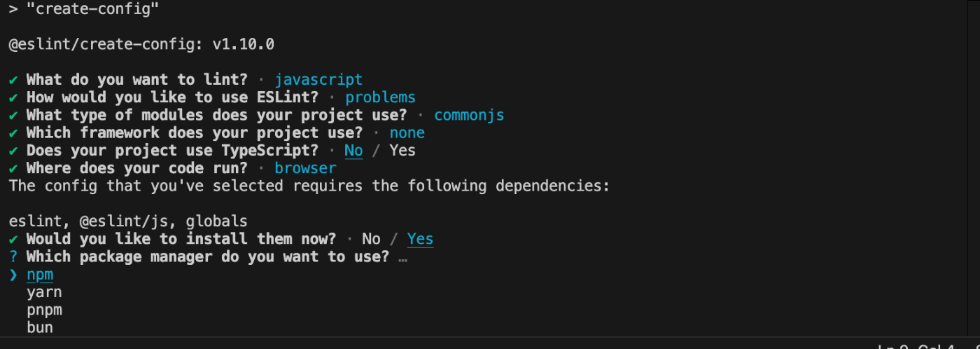The height and width of the screenshot is (349, 980).
Task: Click the "commonjs" module type answer
Action: [469, 115]
